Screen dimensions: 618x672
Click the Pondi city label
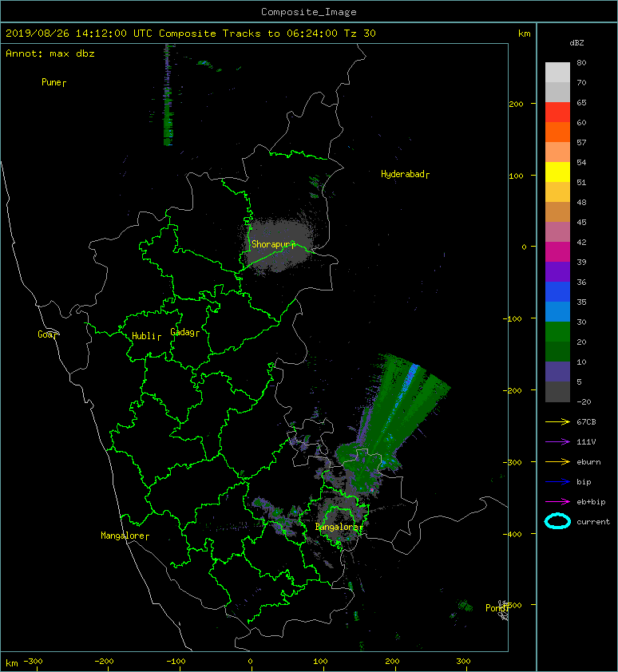pyautogui.click(x=497, y=608)
